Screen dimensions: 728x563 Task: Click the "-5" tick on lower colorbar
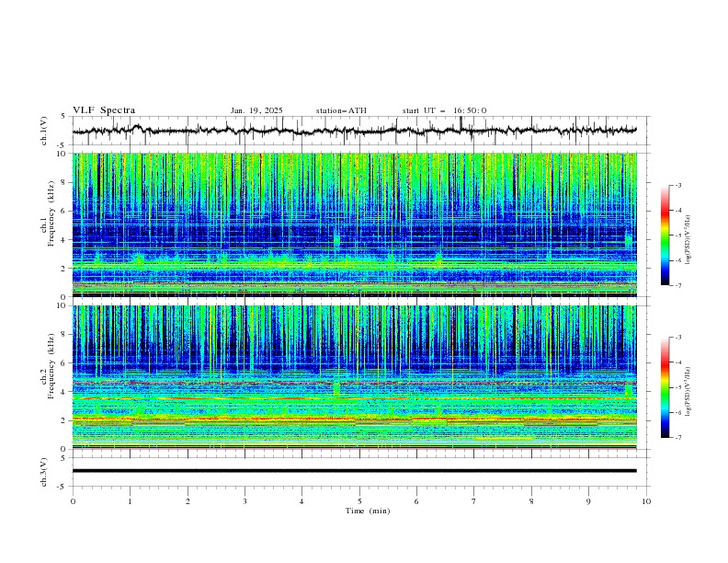coord(678,387)
